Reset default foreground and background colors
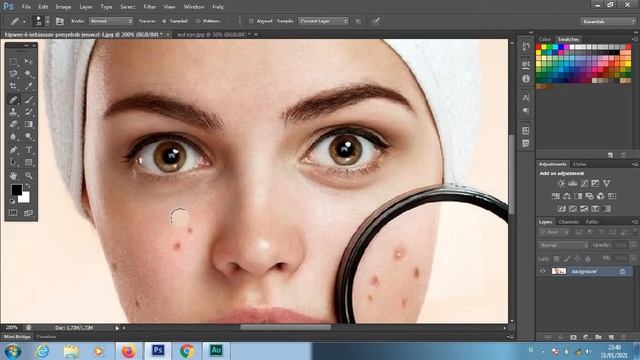This screenshot has height=360, width=640. tap(12, 201)
